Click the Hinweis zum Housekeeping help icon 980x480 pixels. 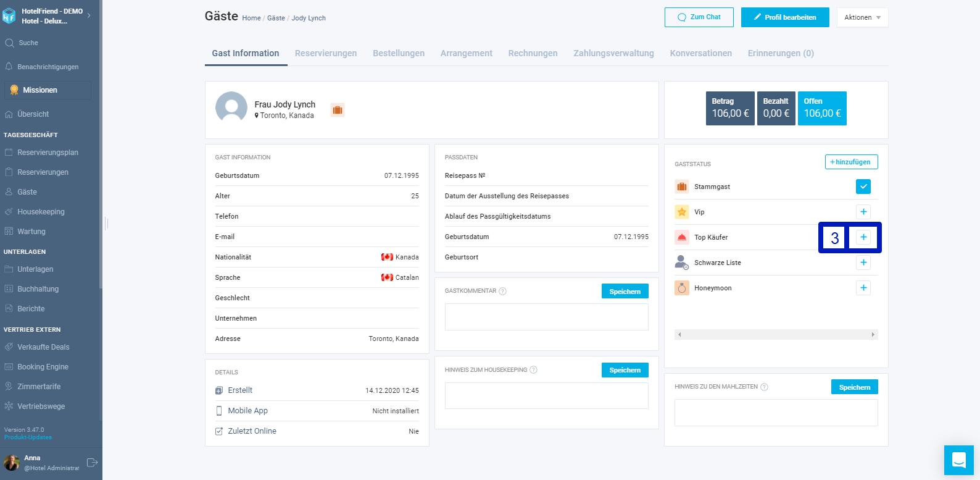tap(533, 370)
